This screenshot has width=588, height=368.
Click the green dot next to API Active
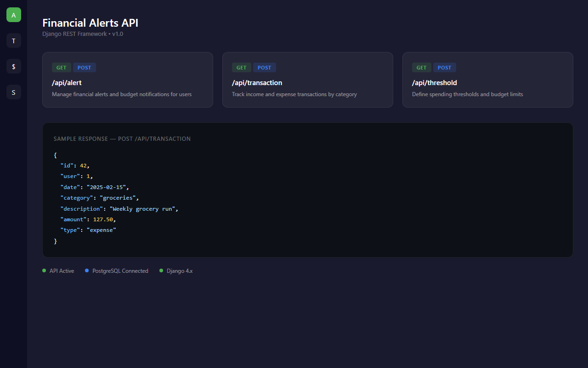point(44,270)
